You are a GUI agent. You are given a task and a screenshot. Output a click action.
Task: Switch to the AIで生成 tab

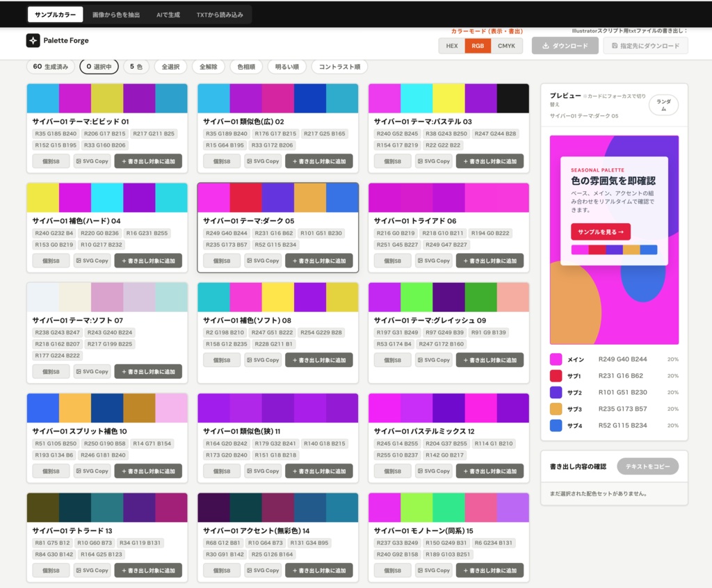[168, 14]
